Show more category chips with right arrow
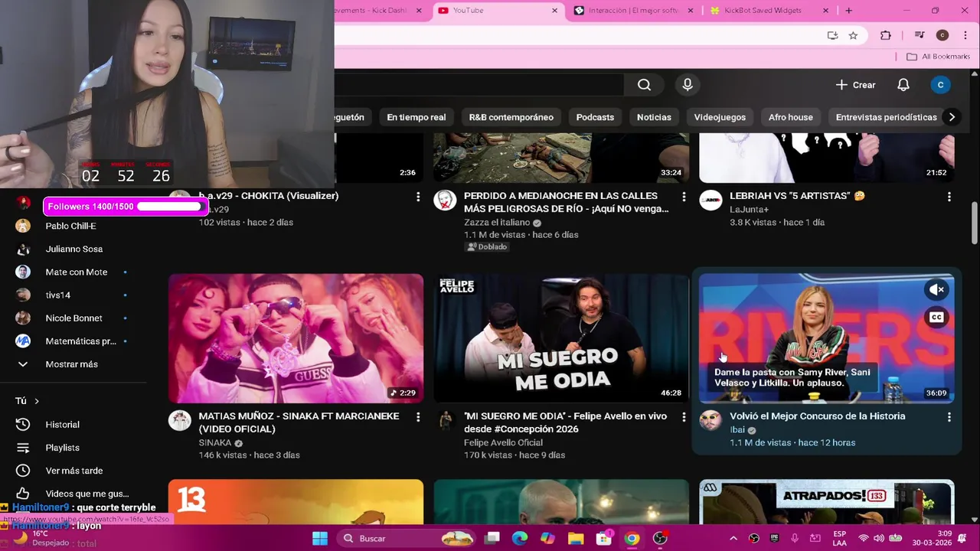The height and width of the screenshot is (551, 980). tap(952, 117)
